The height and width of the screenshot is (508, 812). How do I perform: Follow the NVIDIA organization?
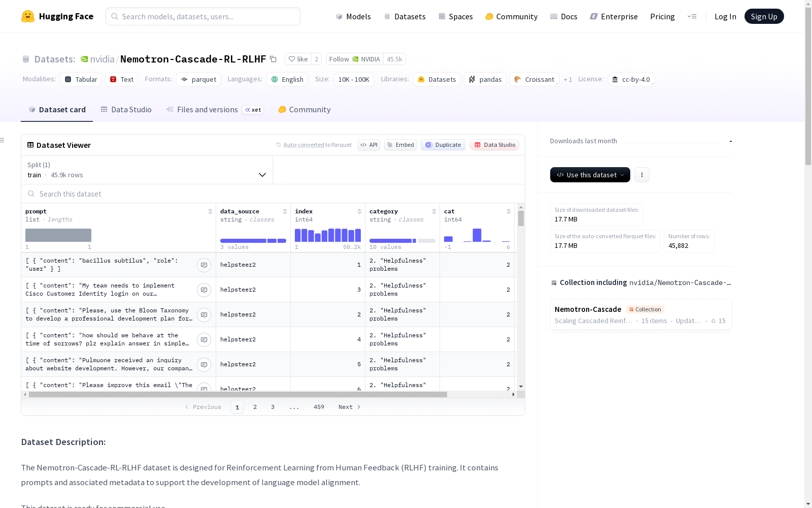coord(355,59)
